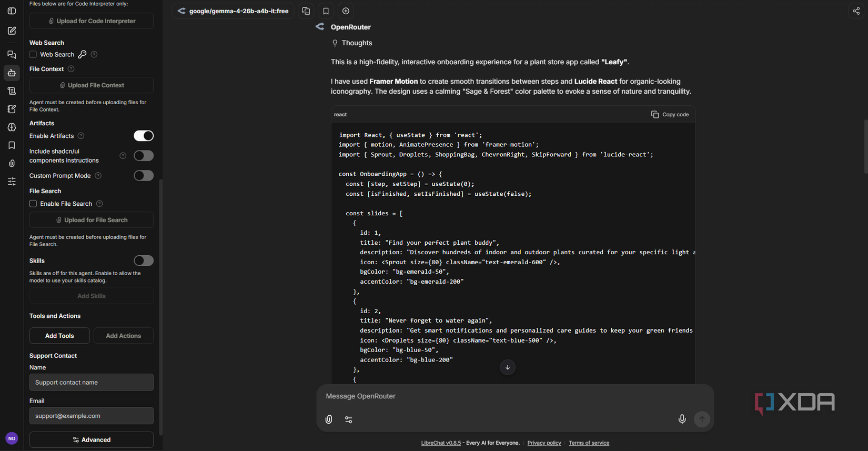Click the Add Tools button
868x451 pixels.
(x=59, y=336)
